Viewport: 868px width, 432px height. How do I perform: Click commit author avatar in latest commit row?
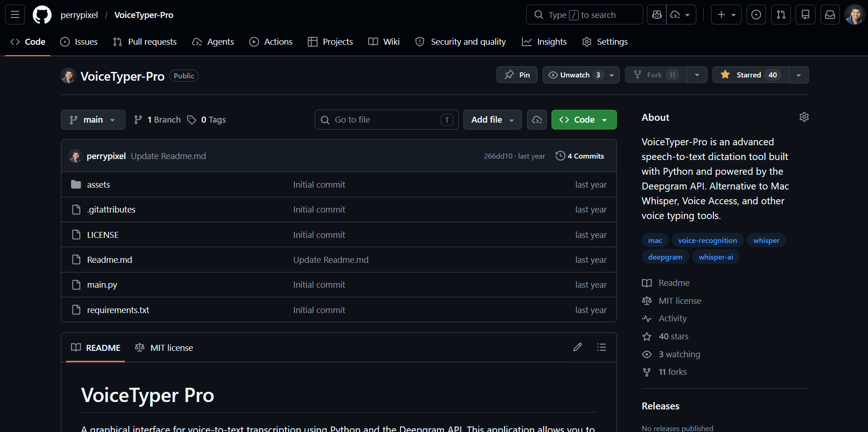pyautogui.click(x=75, y=156)
